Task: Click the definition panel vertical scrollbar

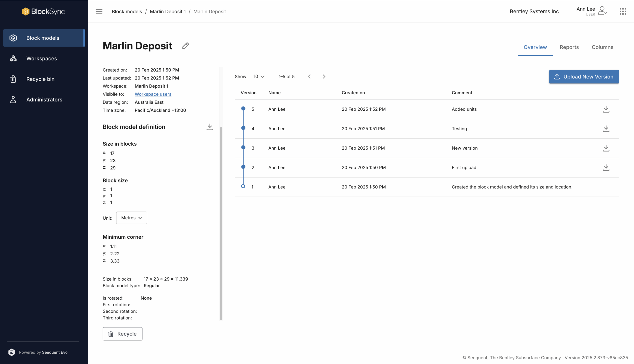Action: [221, 223]
